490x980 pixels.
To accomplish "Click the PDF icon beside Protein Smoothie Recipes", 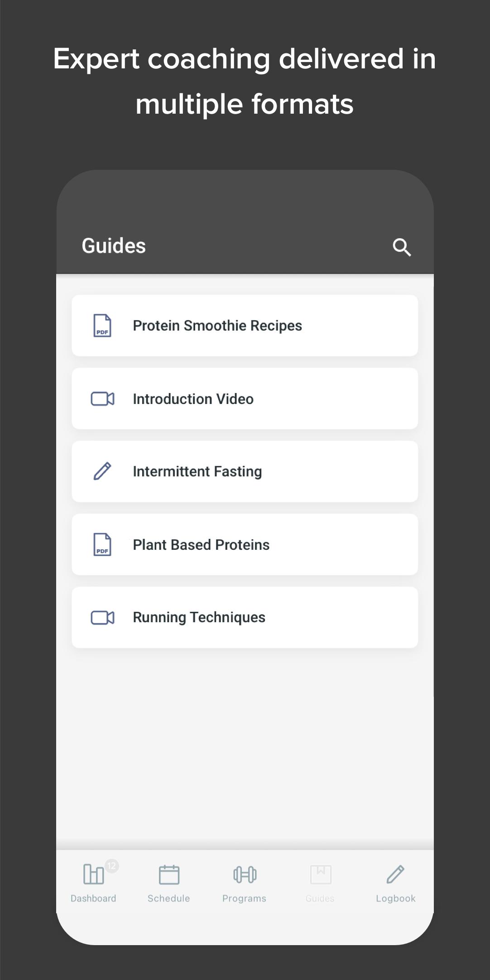I will 102,326.
